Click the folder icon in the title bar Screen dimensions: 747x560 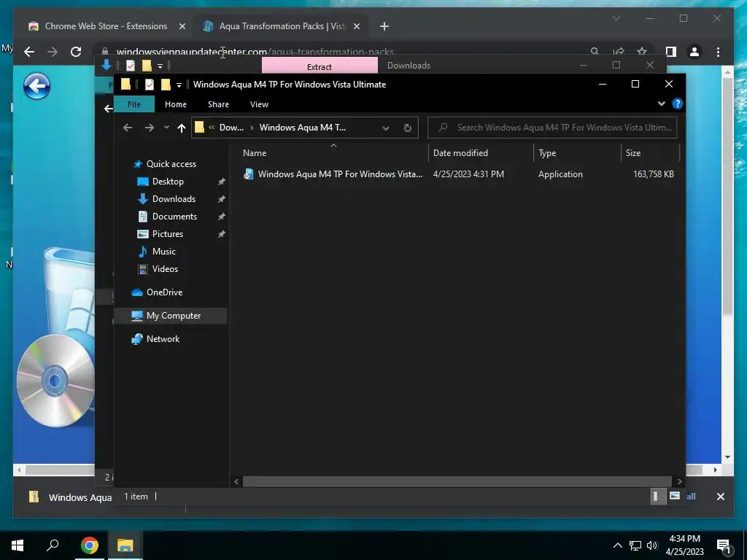125,85
